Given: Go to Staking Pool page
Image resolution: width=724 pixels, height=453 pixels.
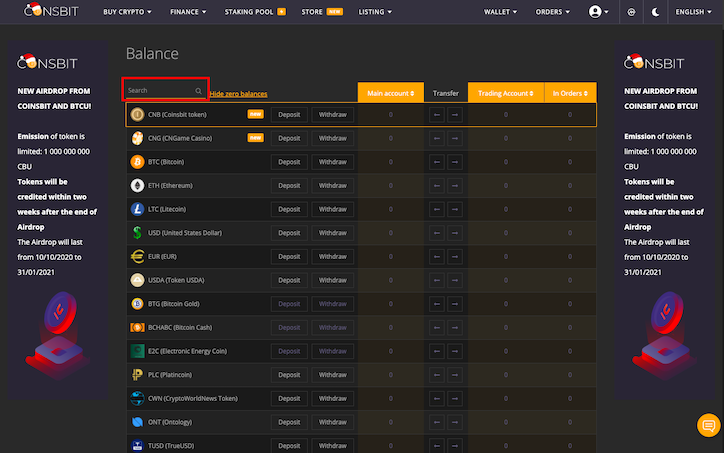Looking at the screenshot, I should (255, 12).
